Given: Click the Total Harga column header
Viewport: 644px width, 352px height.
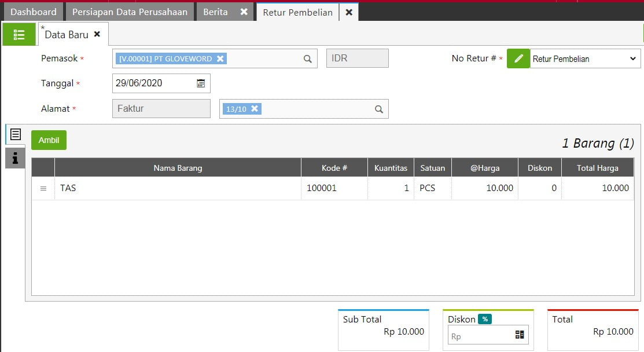Looking at the screenshot, I should [x=598, y=168].
